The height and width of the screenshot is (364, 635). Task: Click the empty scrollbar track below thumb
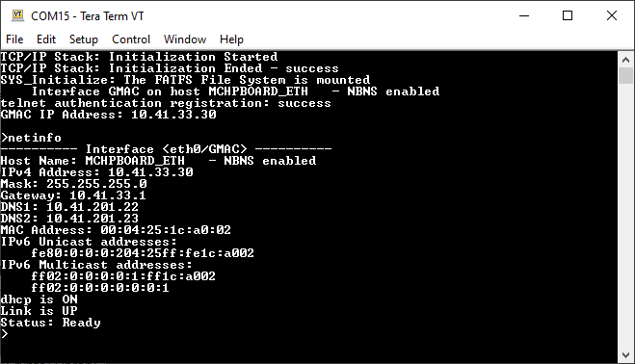(625, 216)
